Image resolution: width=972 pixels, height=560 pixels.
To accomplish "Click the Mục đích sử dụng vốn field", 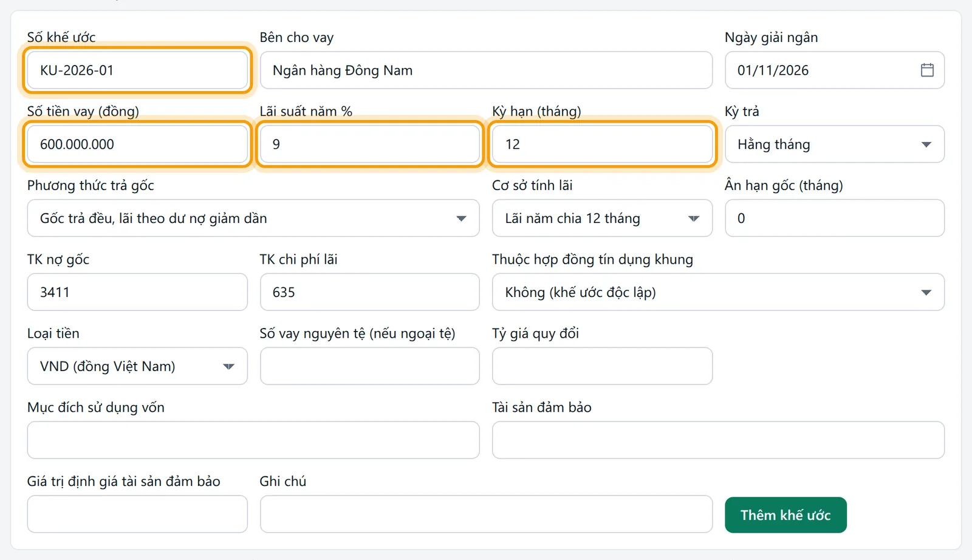I will pyautogui.click(x=253, y=440).
